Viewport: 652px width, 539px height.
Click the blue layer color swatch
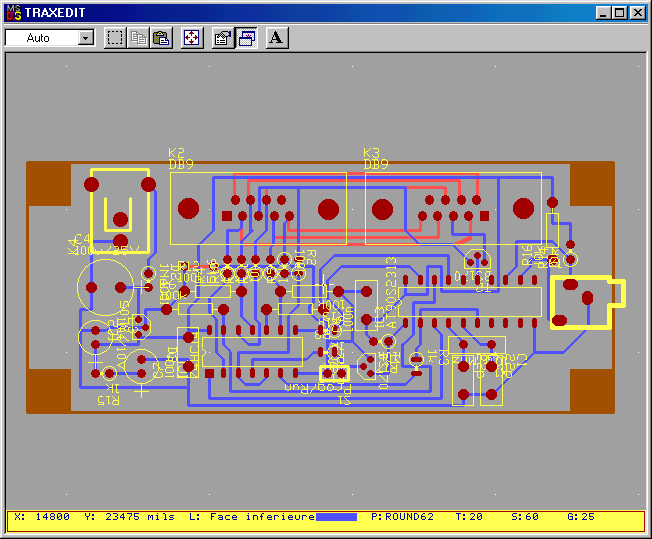(x=336, y=517)
